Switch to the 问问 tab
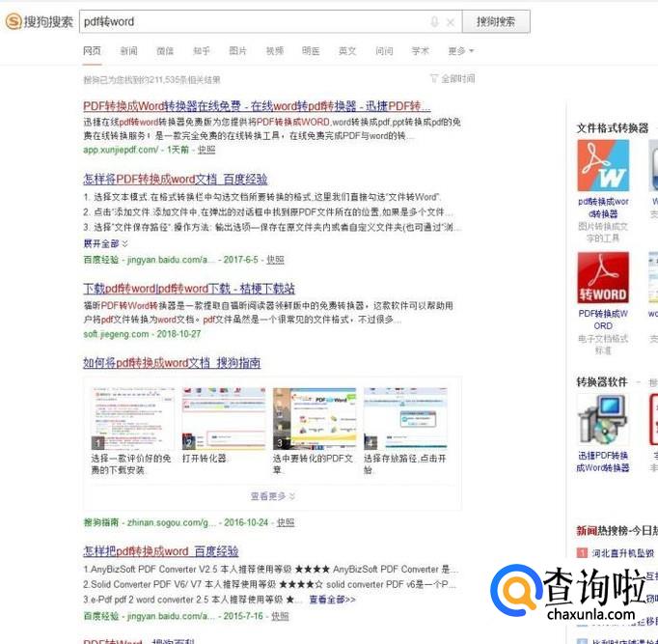The width and height of the screenshot is (658, 644). [x=384, y=51]
